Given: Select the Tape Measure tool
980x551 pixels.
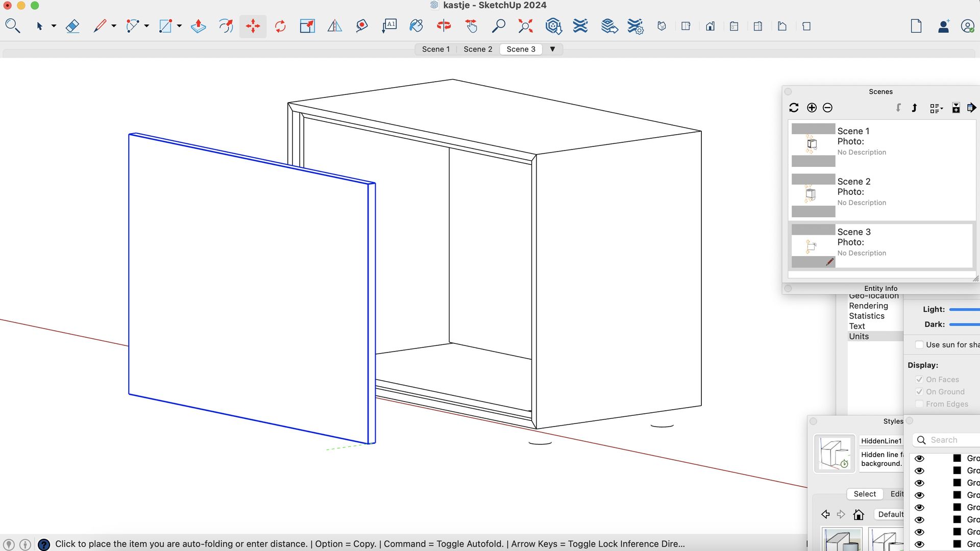Looking at the screenshot, I should 361,26.
